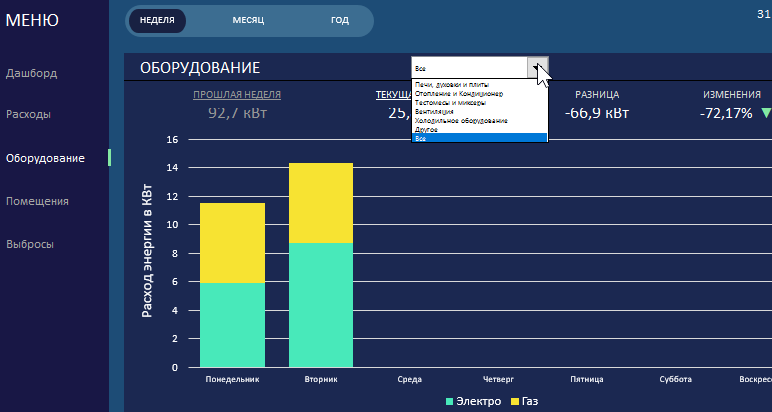Click the equipment dropdown arrow button
This screenshot has width=772, height=412.
pyautogui.click(x=539, y=68)
